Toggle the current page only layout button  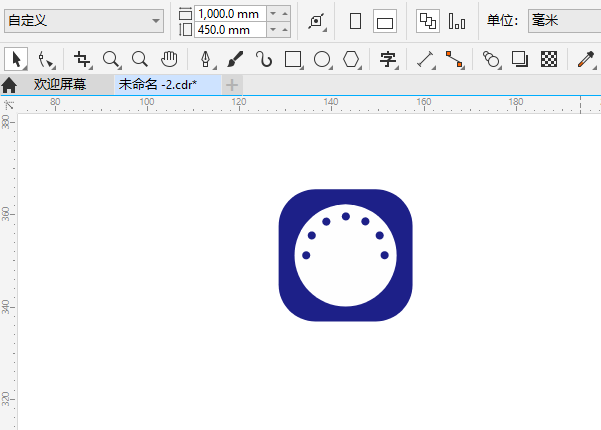[457, 21]
